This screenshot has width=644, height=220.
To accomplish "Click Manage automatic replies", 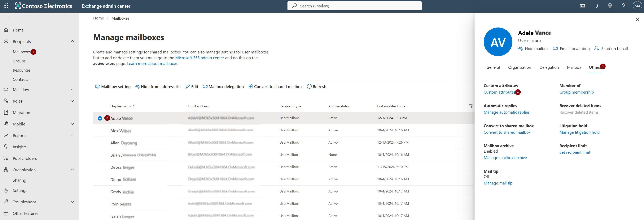I will click(x=506, y=112).
